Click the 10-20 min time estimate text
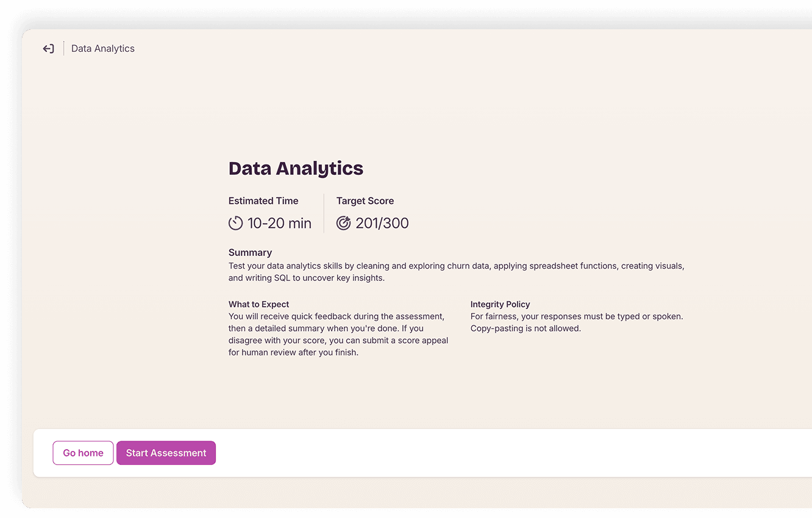The image size is (812, 518). (x=279, y=223)
